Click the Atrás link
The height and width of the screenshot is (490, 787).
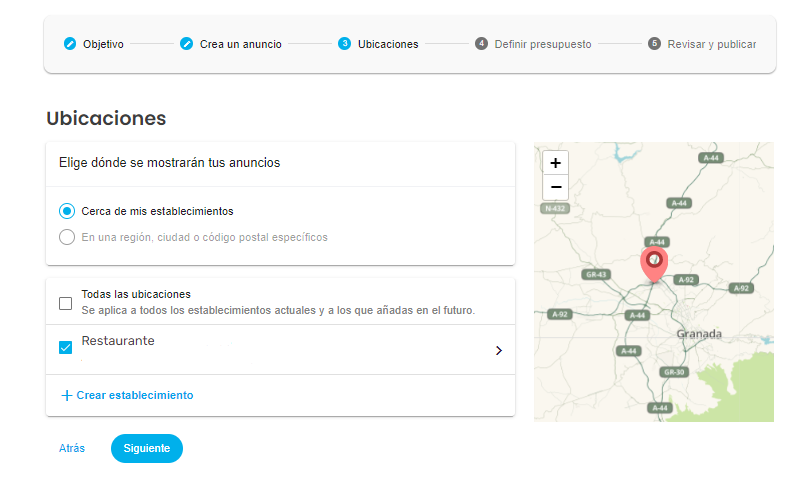[72, 449]
